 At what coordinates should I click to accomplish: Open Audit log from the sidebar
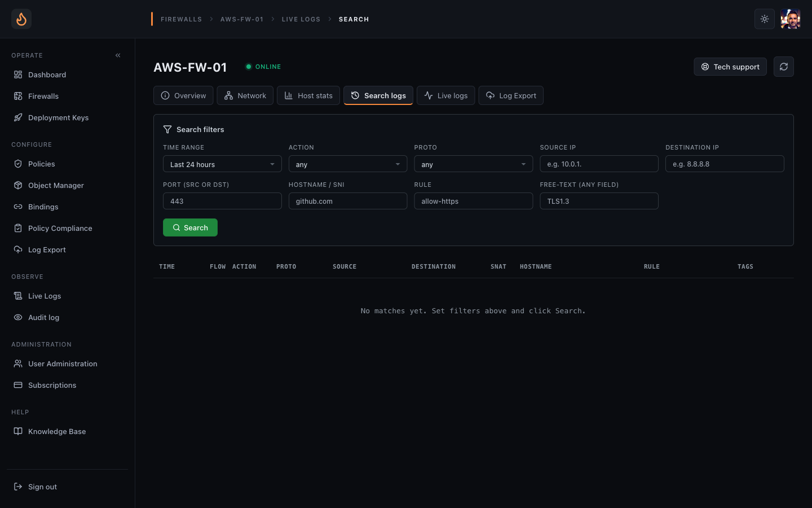[x=67, y=317]
